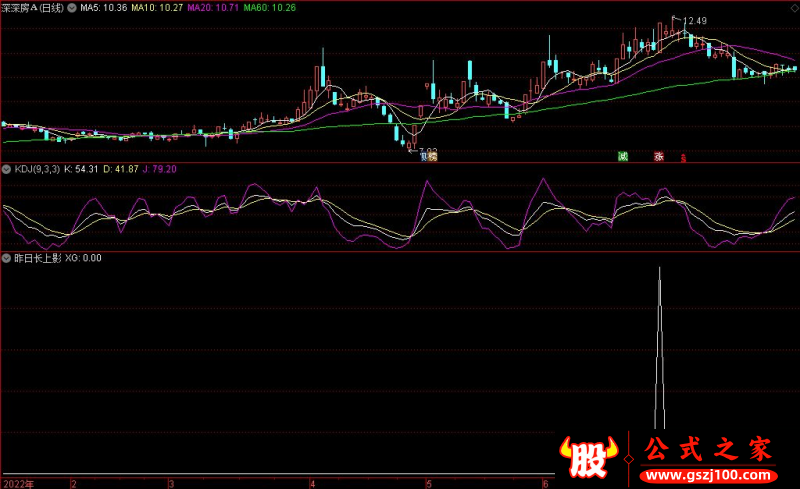Select month 6 on the time axis
The height and width of the screenshot is (489, 800).
click(545, 482)
